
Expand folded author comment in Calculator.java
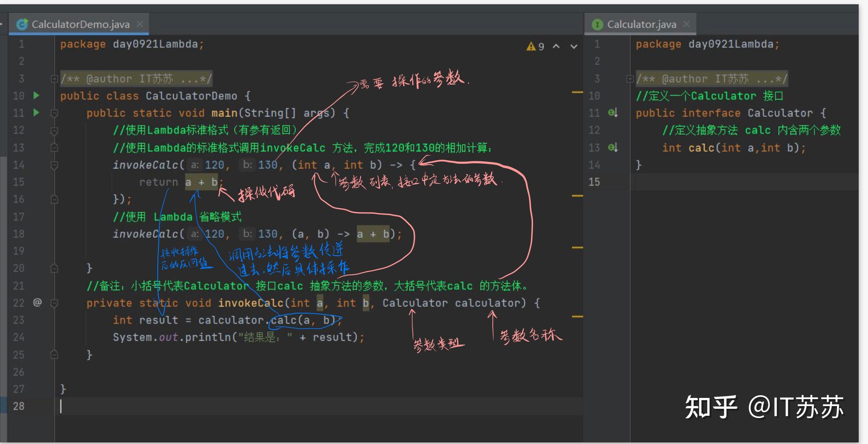click(x=630, y=79)
